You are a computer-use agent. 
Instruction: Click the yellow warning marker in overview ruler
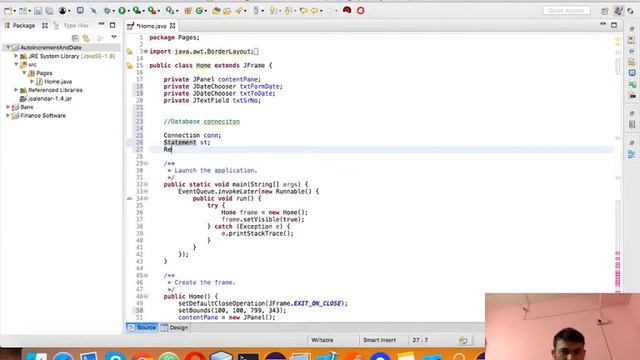click(x=618, y=40)
